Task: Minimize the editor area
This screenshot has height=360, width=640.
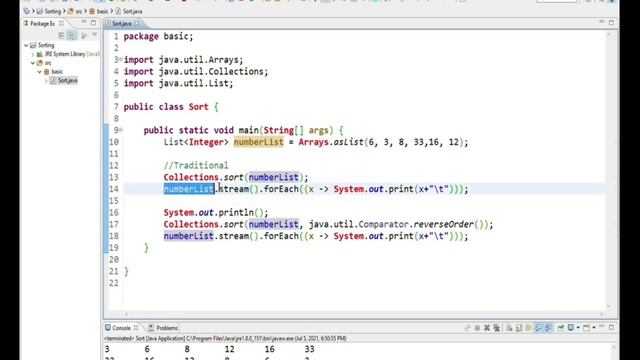Action: point(602,22)
